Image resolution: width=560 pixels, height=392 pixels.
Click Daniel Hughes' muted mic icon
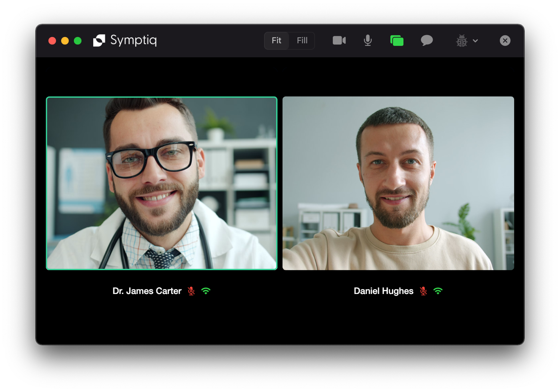pos(424,291)
